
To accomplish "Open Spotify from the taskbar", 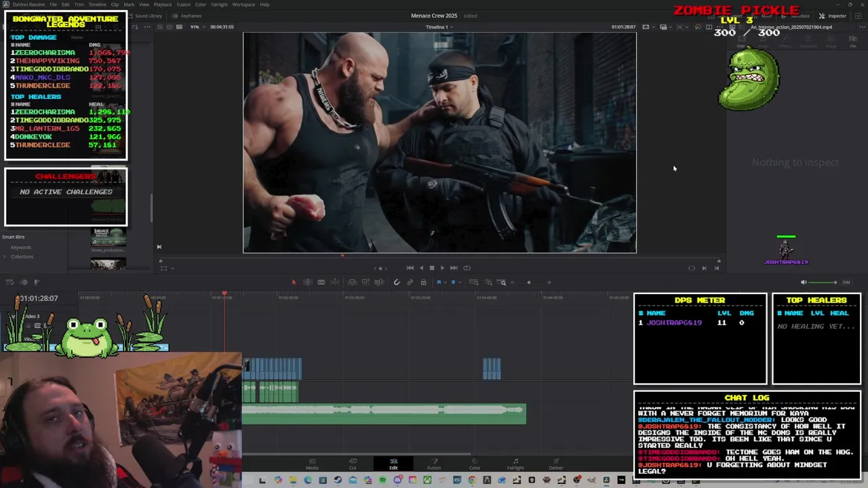I will click(382, 481).
